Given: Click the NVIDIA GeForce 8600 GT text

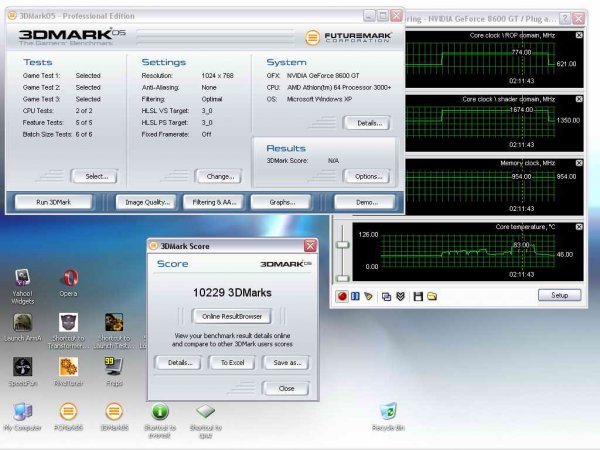Looking at the screenshot, I should [x=323, y=76].
